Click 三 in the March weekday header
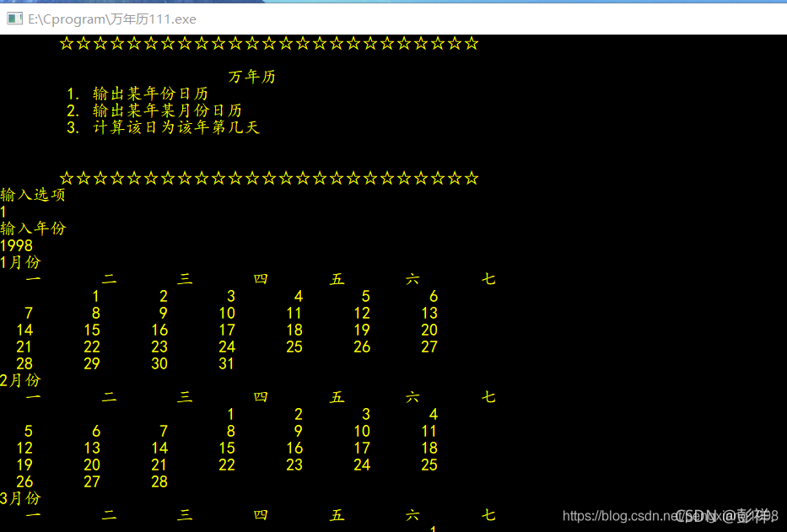This screenshot has height=532, width=787. [185, 515]
